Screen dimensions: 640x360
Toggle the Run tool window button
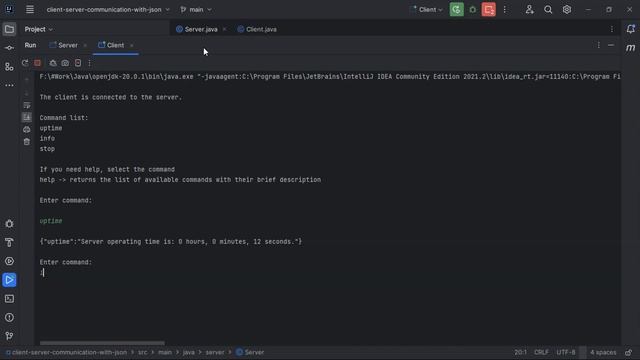[x=9, y=280]
